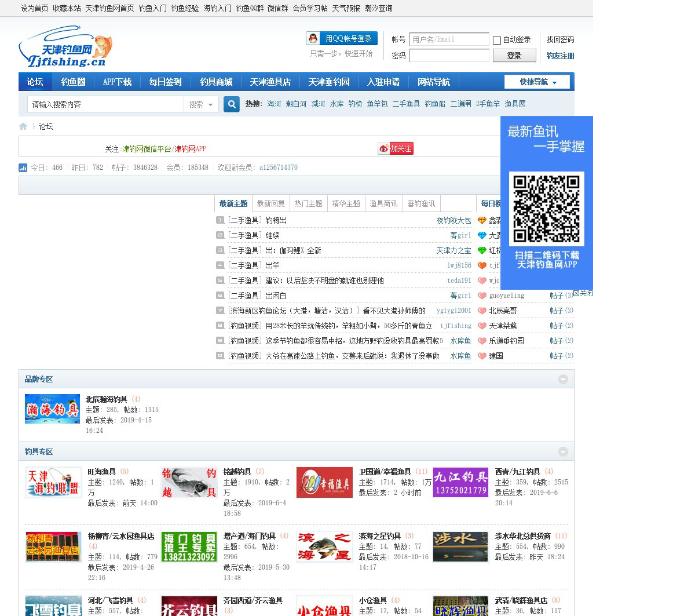
Task: Collapse the 钓具专区 section
Action: tap(563, 451)
